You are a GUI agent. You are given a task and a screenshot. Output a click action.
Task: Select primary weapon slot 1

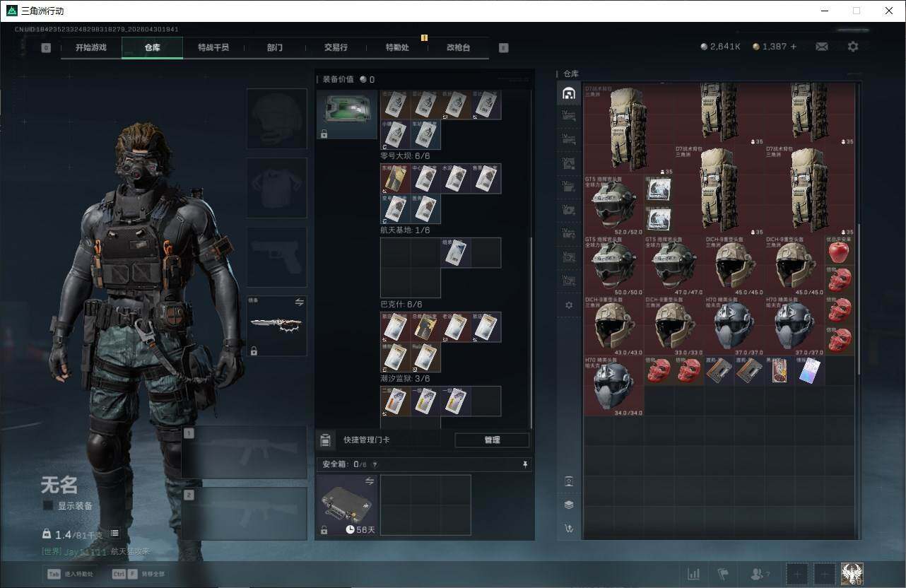[x=245, y=452]
